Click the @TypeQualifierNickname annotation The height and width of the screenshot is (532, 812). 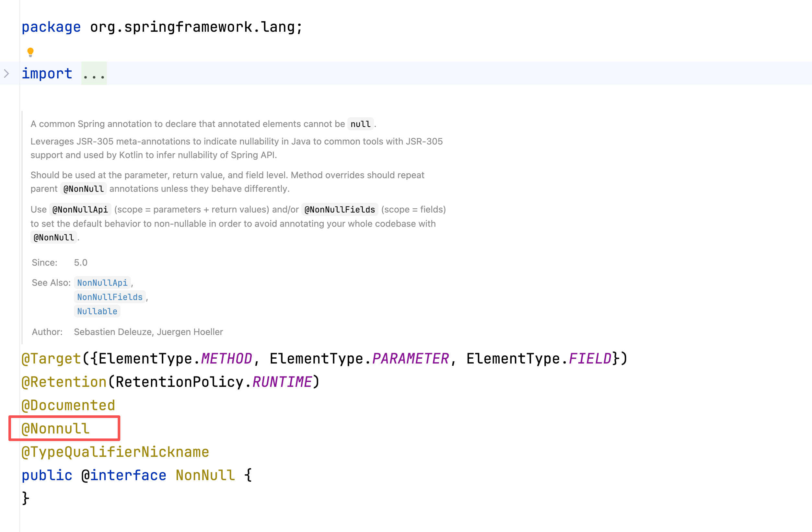click(115, 452)
